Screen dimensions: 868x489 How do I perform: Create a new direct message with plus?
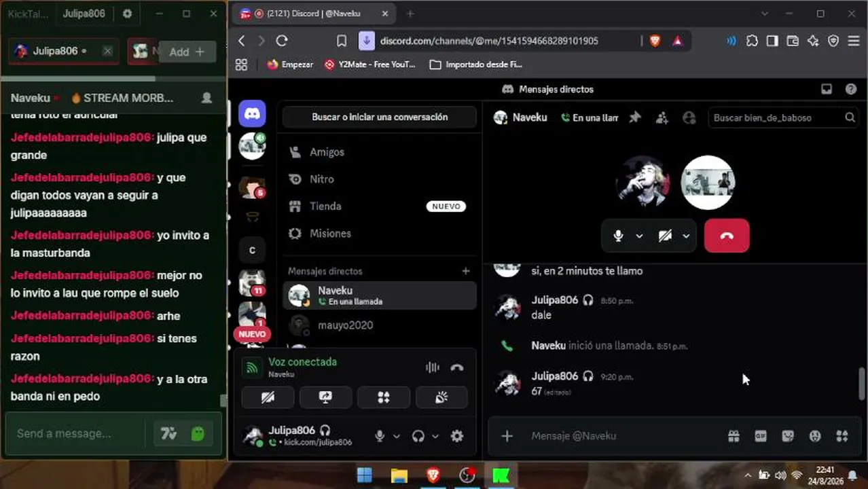466,271
